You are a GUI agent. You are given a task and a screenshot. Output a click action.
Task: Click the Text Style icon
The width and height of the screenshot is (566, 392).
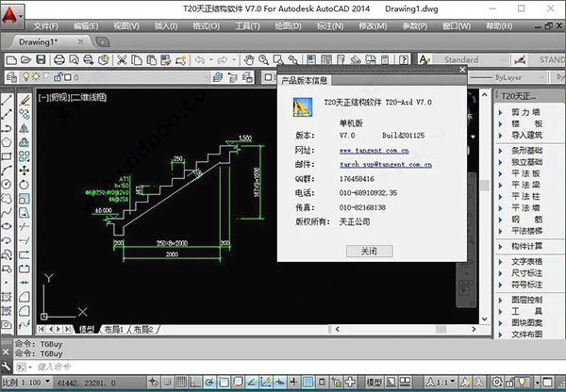(424, 60)
